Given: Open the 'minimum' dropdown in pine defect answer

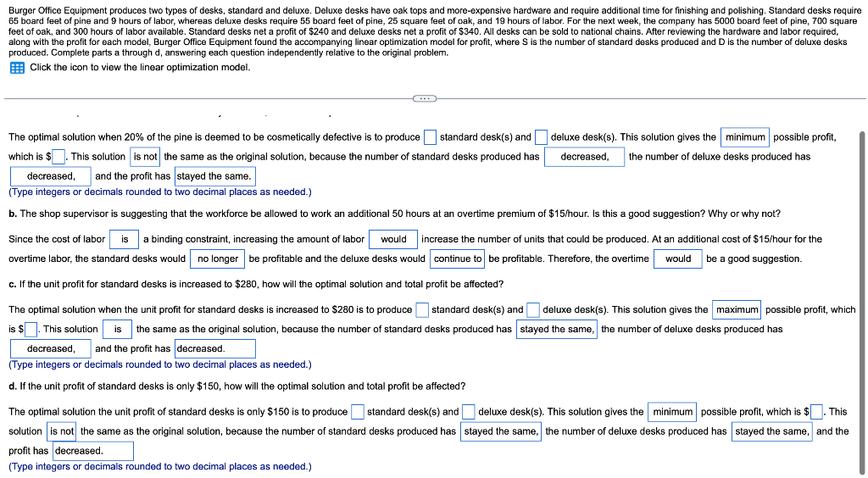Looking at the screenshot, I should [x=744, y=137].
